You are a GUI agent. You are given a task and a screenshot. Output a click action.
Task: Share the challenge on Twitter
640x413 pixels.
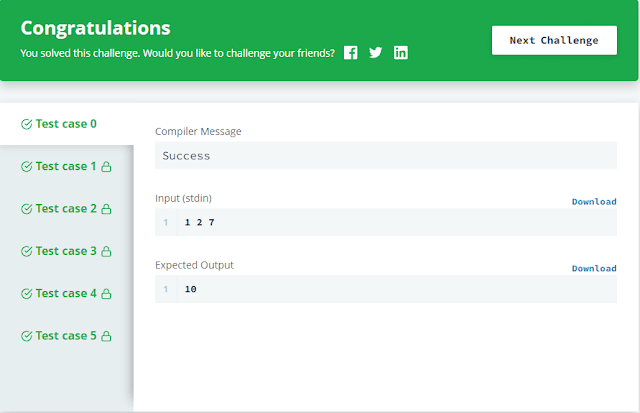[x=376, y=53]
